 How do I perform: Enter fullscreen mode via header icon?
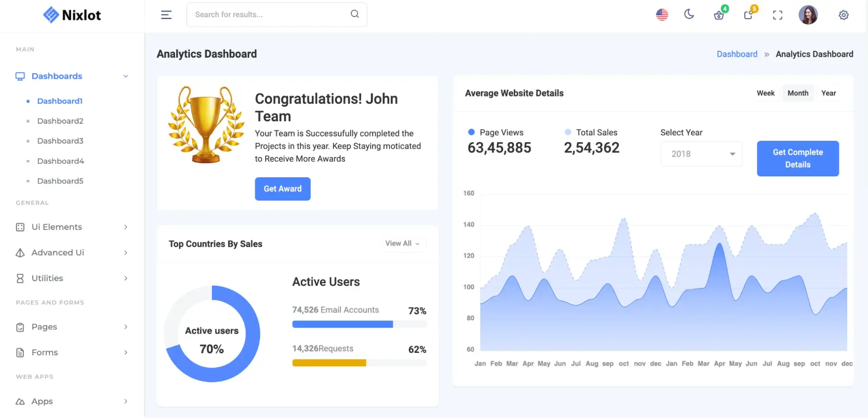[x=777, y=15]
